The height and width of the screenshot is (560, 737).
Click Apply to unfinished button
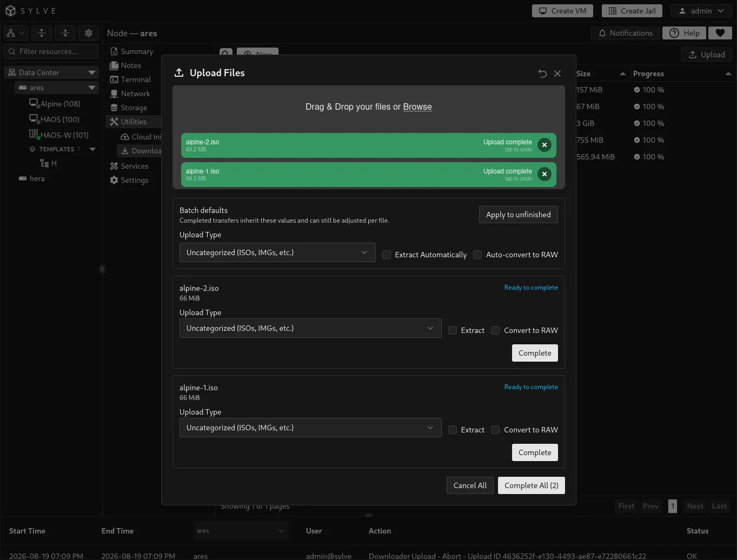[518, 215]
